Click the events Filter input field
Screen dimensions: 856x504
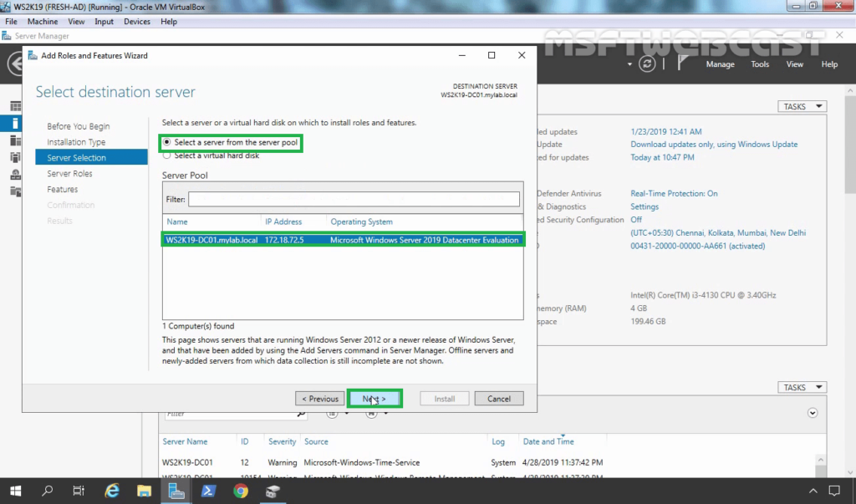[229, 414]
